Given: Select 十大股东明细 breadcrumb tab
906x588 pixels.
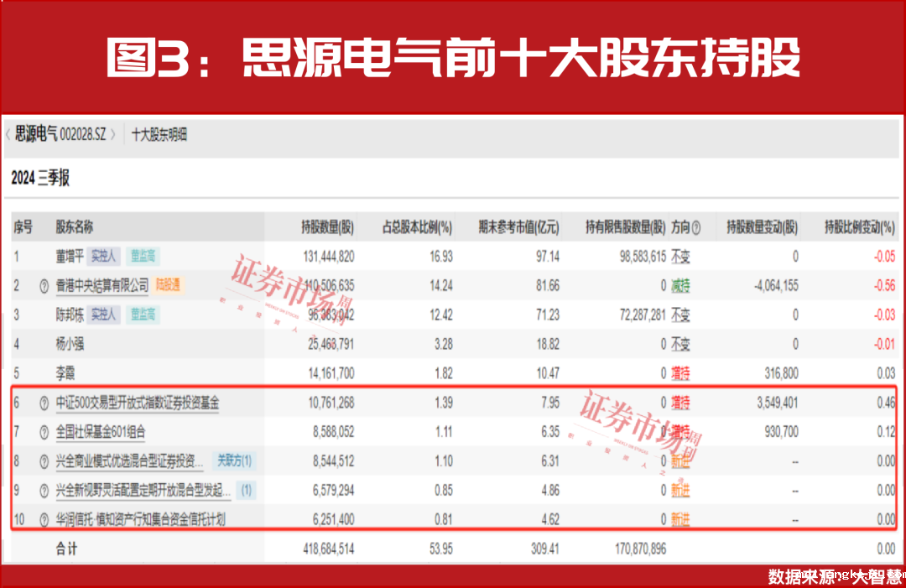Looking at the screenshot, I should point(159,134).
